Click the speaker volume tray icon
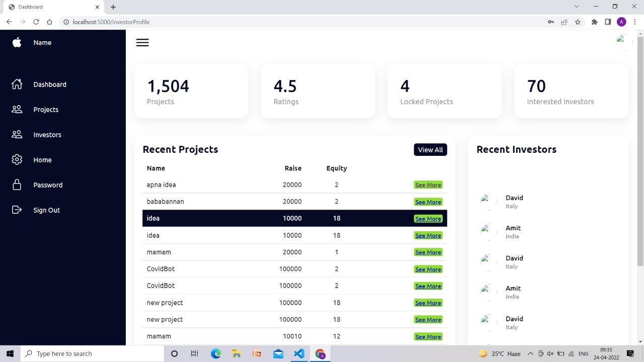644x362 pixels. point(550,353)
